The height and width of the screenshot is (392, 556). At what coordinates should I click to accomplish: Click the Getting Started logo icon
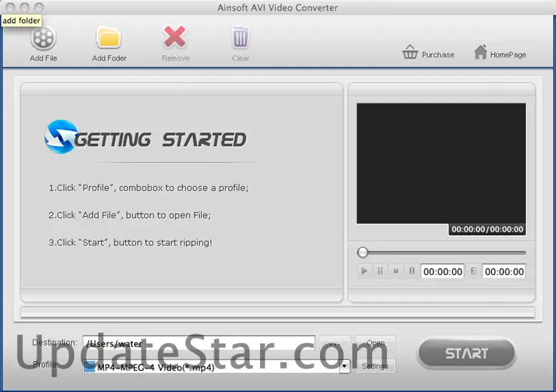click(x=61, y=137)
